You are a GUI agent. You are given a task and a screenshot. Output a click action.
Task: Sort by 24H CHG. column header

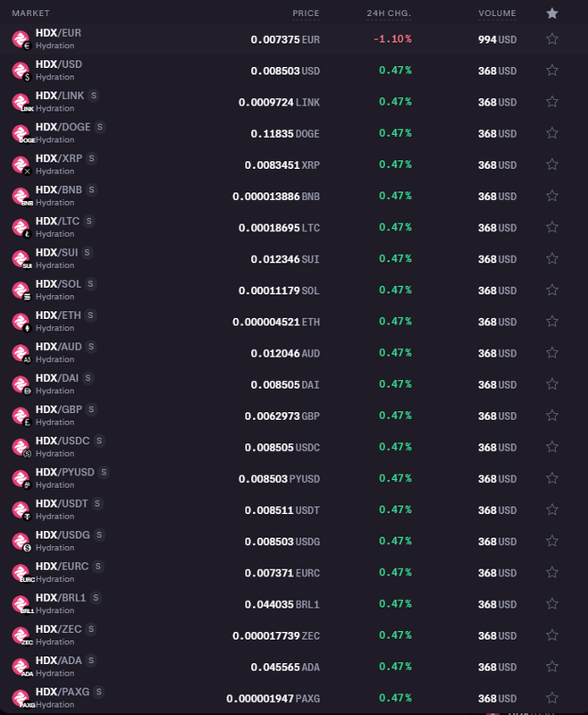point(389,13)
